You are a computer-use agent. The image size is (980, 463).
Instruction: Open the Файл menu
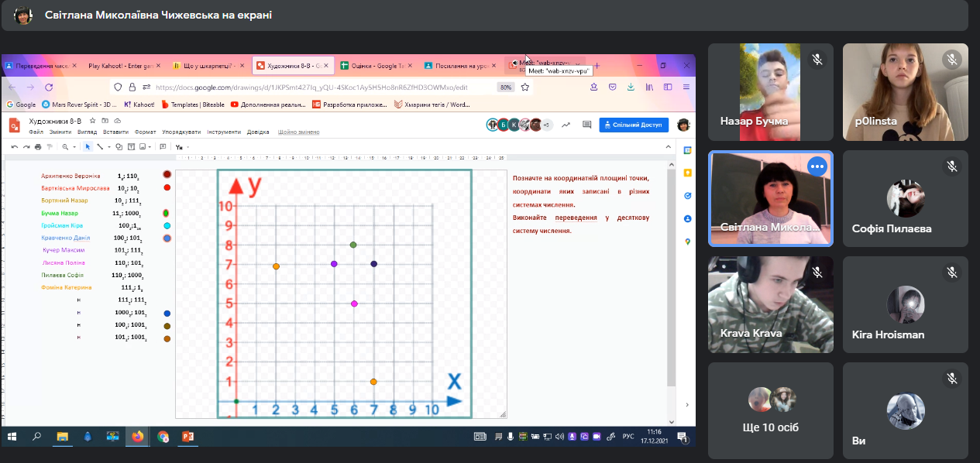pyautogui.click(x=36, y=132)
